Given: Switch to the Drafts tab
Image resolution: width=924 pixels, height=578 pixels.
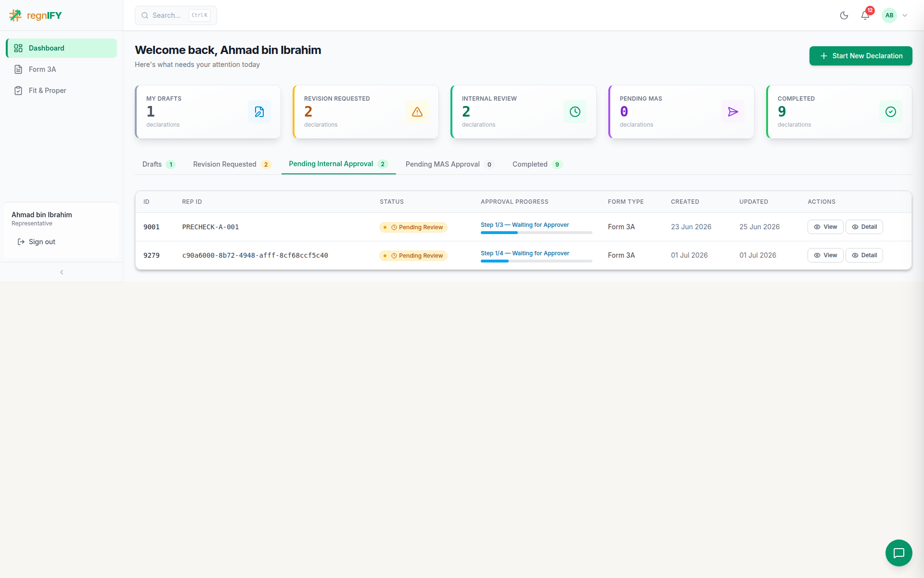Looking at the screenshot, I should tap(159, 164).
